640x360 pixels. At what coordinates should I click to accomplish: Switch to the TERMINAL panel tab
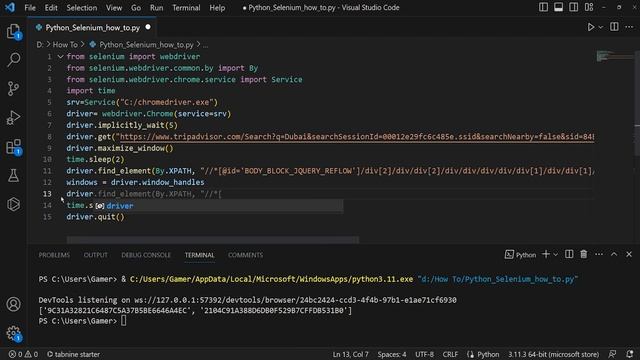tap(199, 255)
